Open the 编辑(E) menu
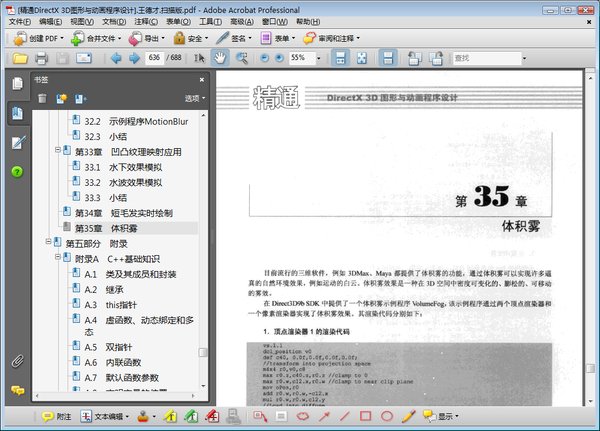 click(51, 21)
